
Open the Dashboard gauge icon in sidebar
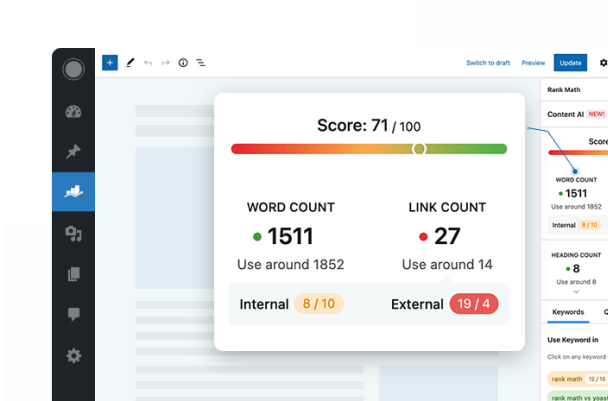73,112
